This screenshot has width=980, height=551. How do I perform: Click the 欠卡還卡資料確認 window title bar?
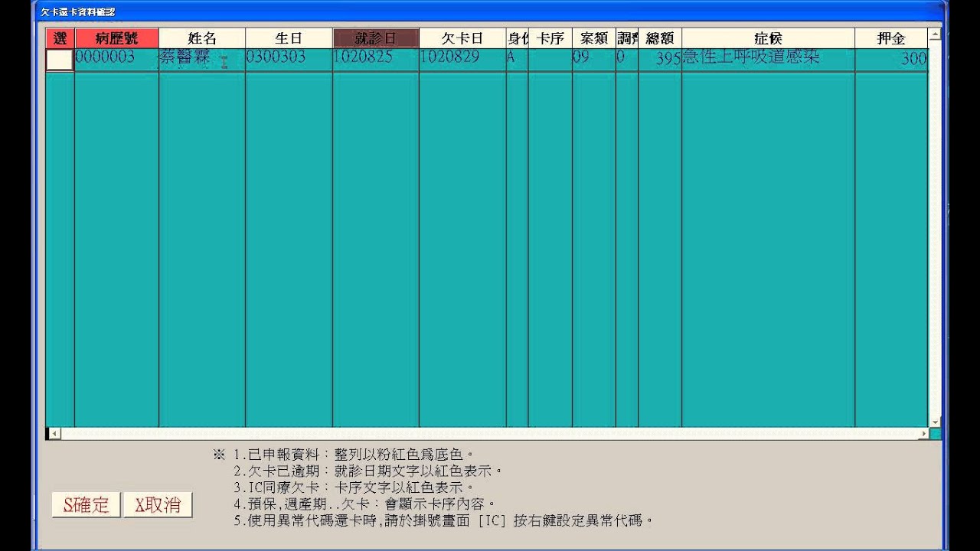(x=490, y=11)
